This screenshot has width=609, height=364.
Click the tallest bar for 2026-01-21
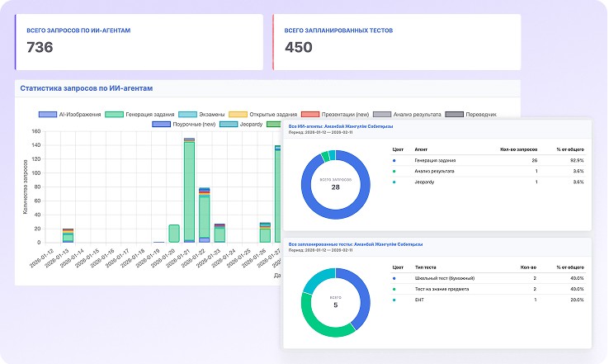189,191
